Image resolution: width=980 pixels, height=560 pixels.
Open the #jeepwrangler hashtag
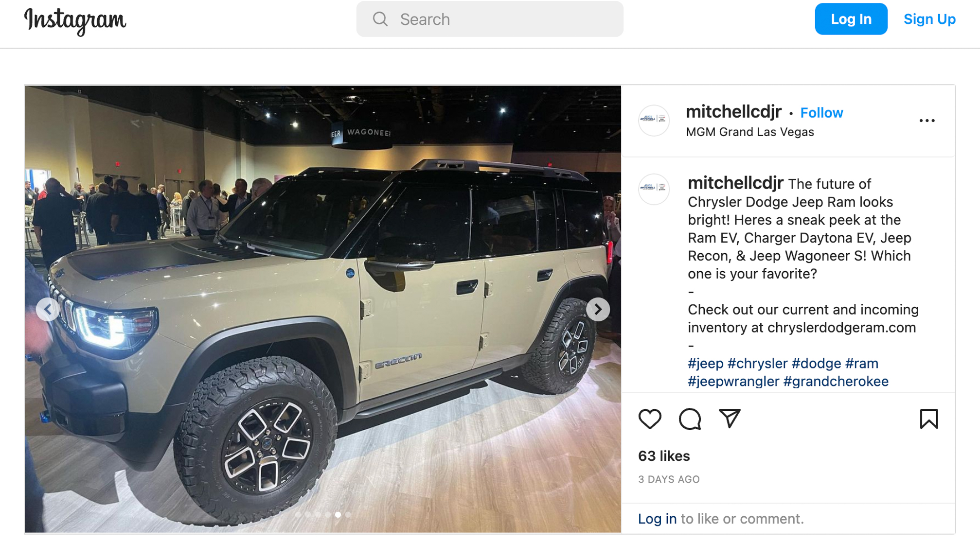tap(733, 382)
